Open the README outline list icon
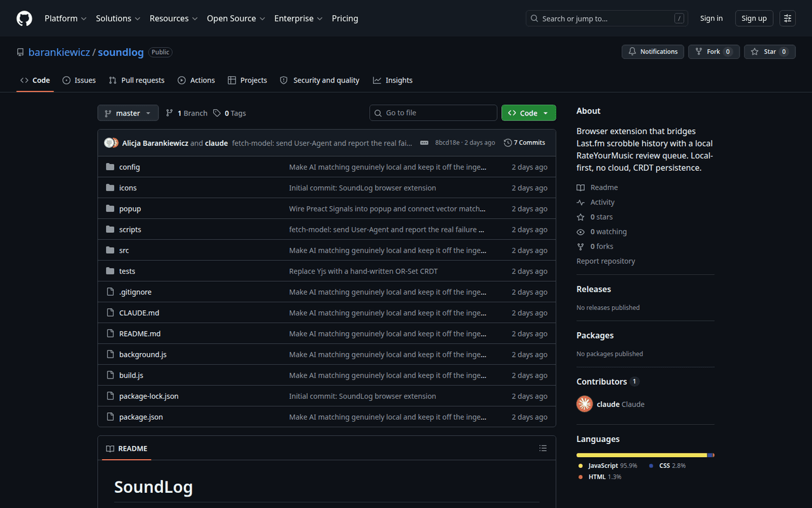812x508 pixels. coord(543,448)
